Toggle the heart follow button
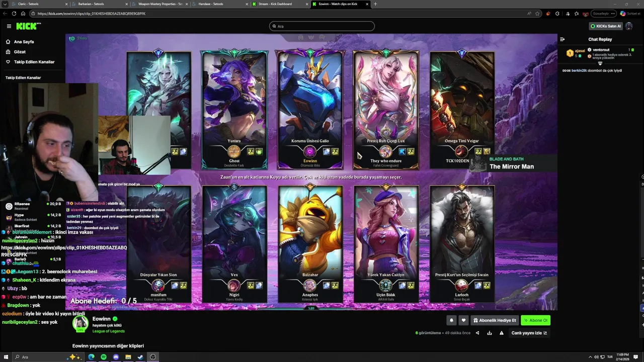 (x=463, y=320)
